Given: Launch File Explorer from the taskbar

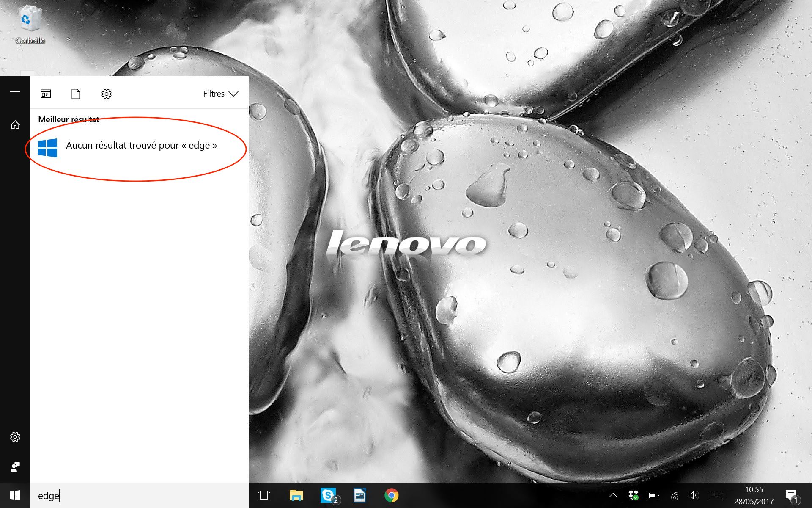Looking at the screenshot, I should pyautogui.click(x=296, y=495).
